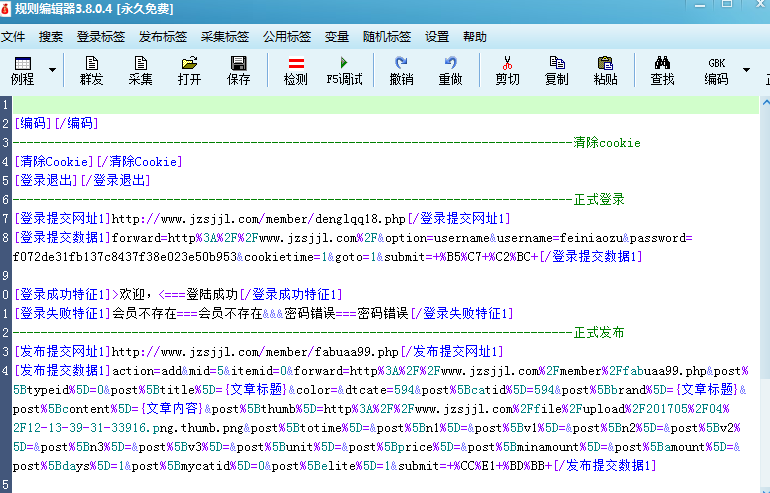
Task: Open the 采集标签 menu
Action: tap(225, 37)
